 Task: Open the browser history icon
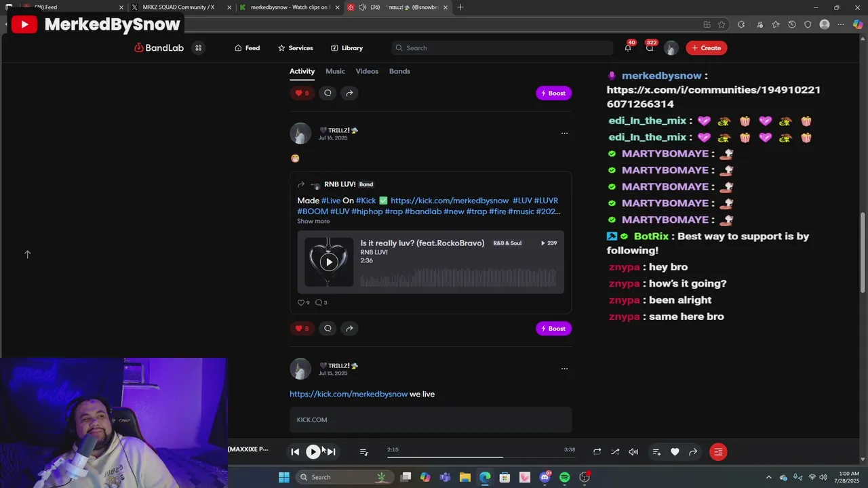click(x=791, y=24)
